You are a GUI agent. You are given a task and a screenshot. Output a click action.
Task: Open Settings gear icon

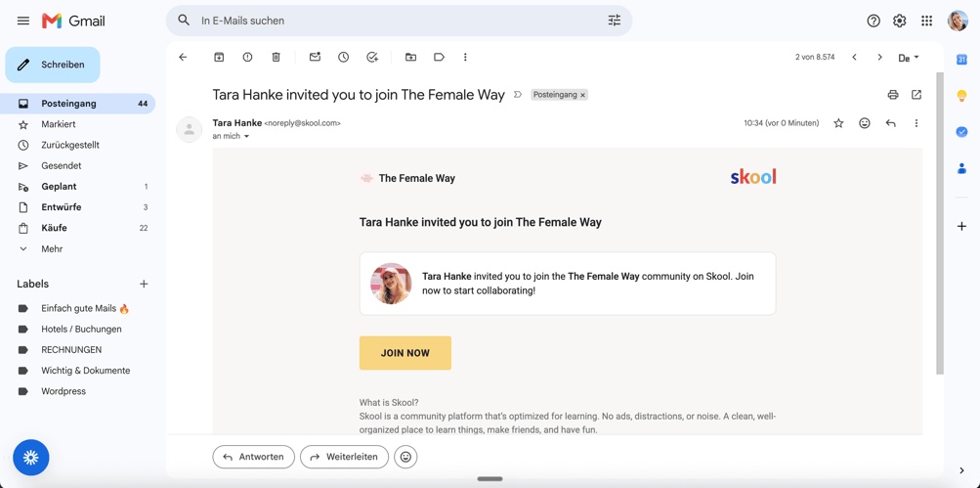899,21
